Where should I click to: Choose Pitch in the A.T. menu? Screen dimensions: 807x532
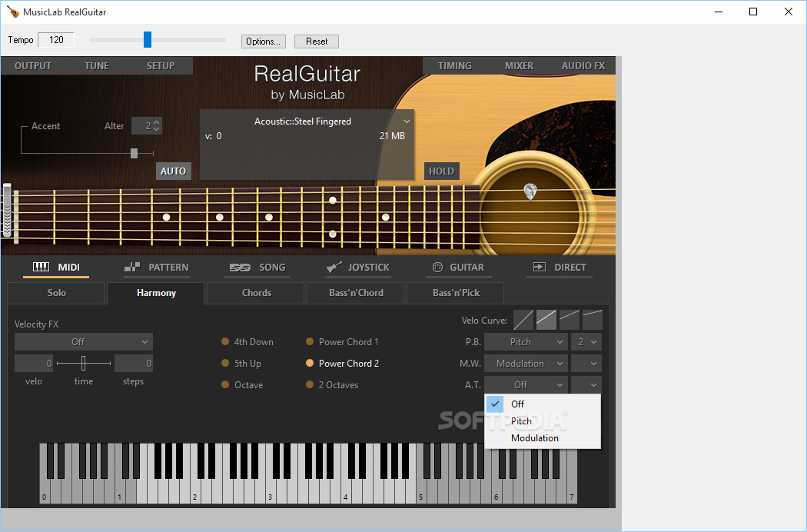(x=543, y=421)
